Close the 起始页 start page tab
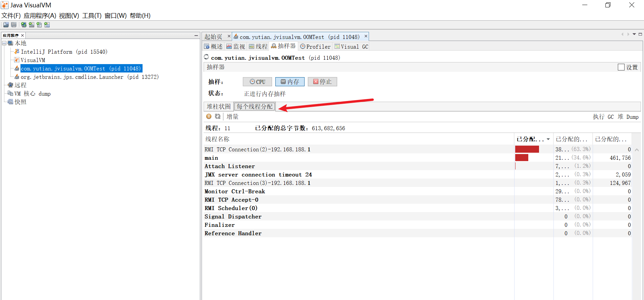Screen dimensions: 644x300 click(229, 36)
